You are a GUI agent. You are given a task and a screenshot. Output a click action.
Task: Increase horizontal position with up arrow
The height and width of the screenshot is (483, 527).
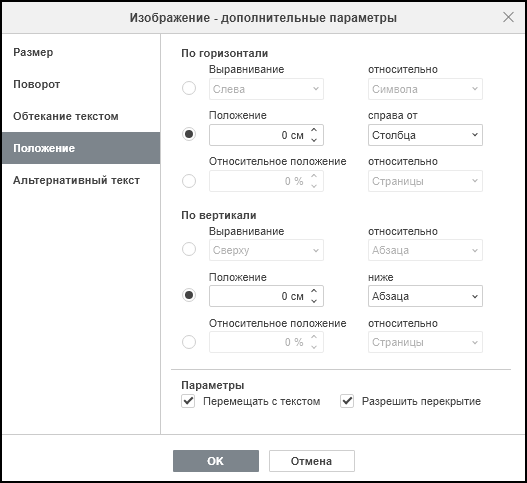314,130
